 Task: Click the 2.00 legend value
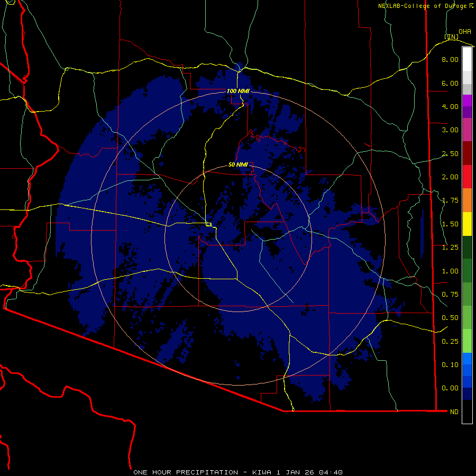[x=450, y=177]
